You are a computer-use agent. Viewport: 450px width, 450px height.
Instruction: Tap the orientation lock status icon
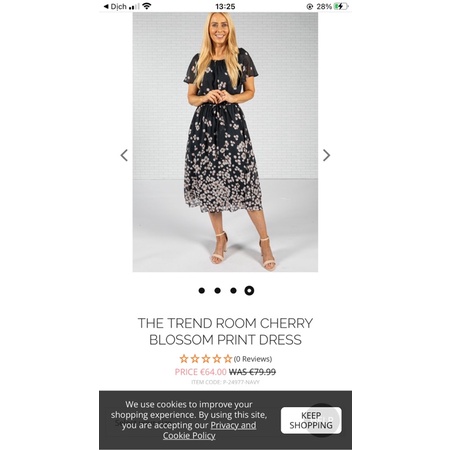[310, 6]
